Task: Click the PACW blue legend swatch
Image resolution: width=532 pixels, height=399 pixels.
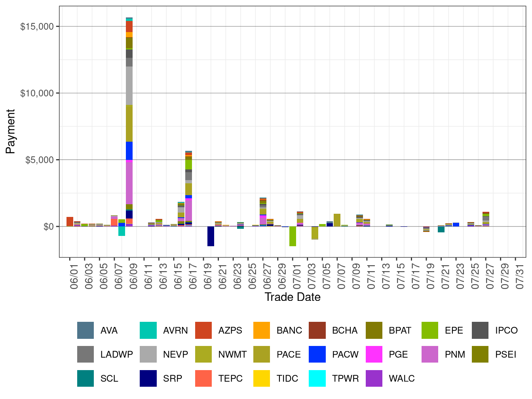Action: 317,354
